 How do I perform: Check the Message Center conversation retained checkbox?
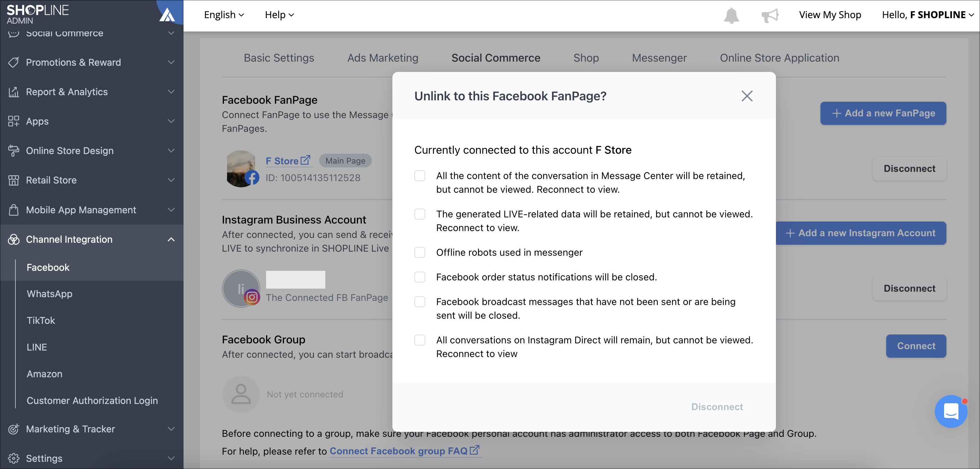click(x=419, y=176)
